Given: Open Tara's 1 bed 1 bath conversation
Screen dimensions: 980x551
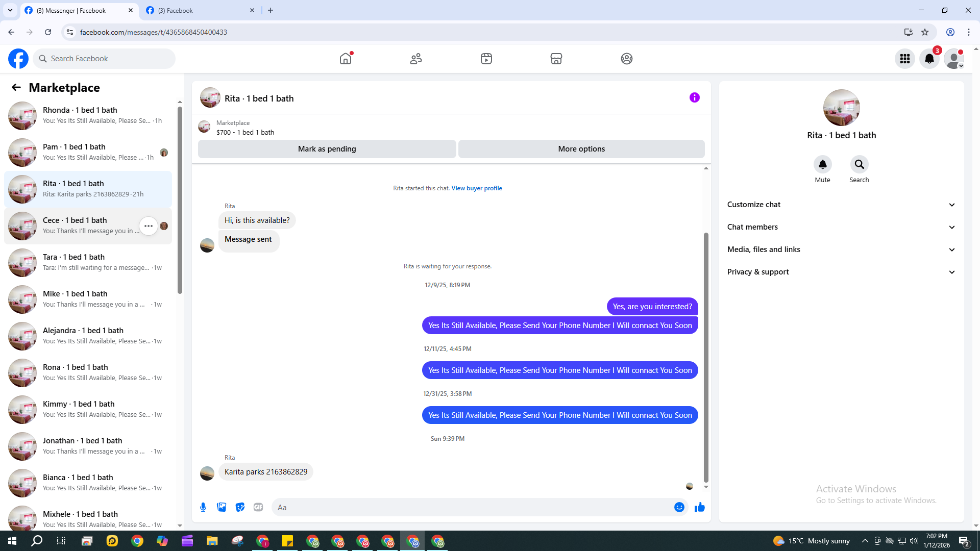Looking at the screenshot, I should click(89, 262).
